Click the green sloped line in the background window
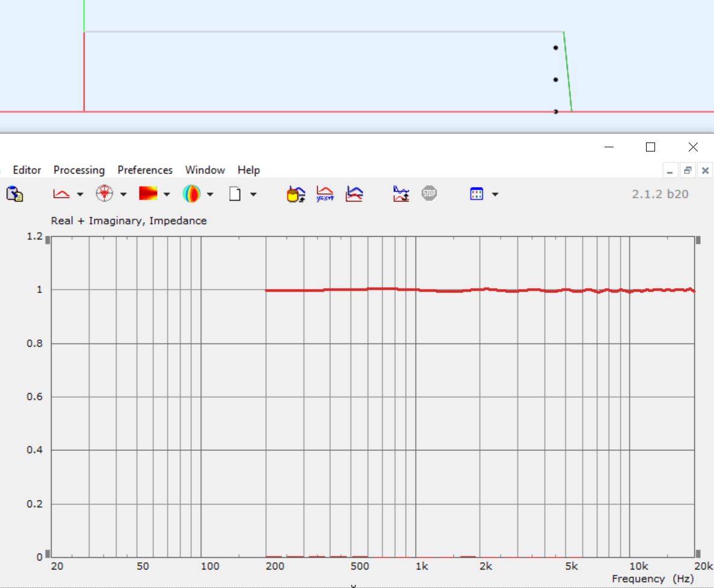Image resolution: width=714 pixels, height=588 pixels. pyautogui.click(x=568, y=72)
